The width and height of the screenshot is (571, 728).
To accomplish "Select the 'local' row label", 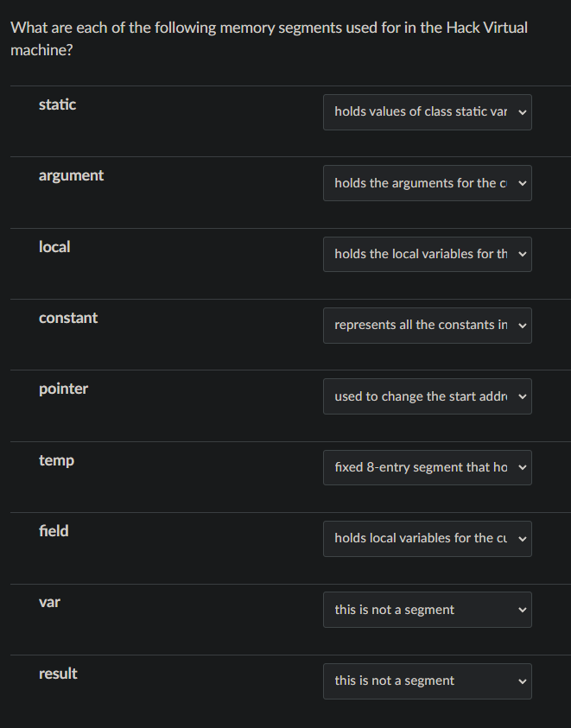I will 54,247.
